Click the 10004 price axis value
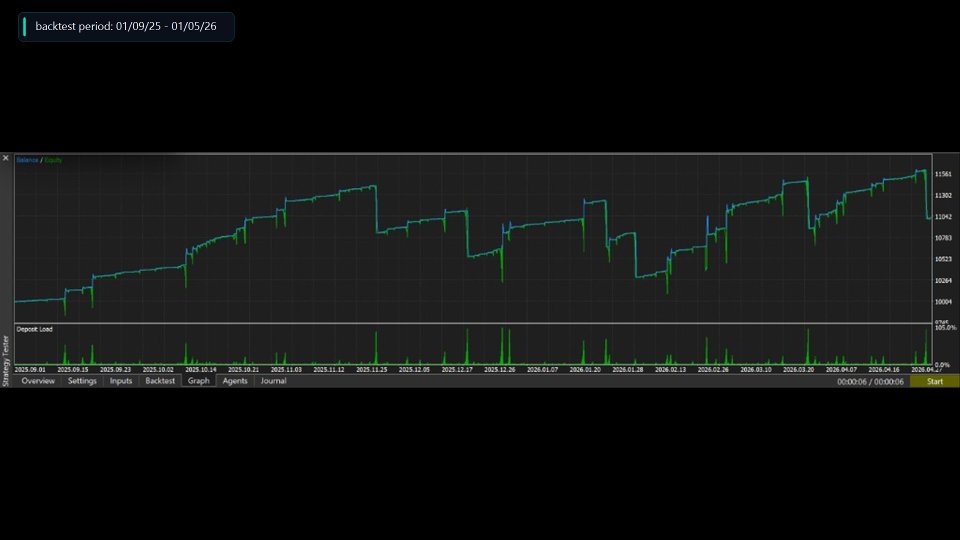Viewport: 960px width, 540px height. click(943, 302)
